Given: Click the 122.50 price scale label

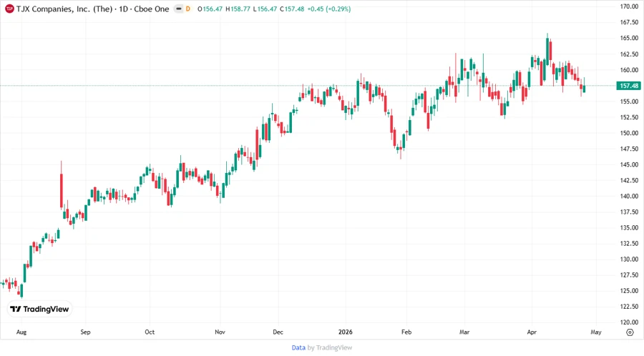Looking at the screenshot, I should pos(629,307).
